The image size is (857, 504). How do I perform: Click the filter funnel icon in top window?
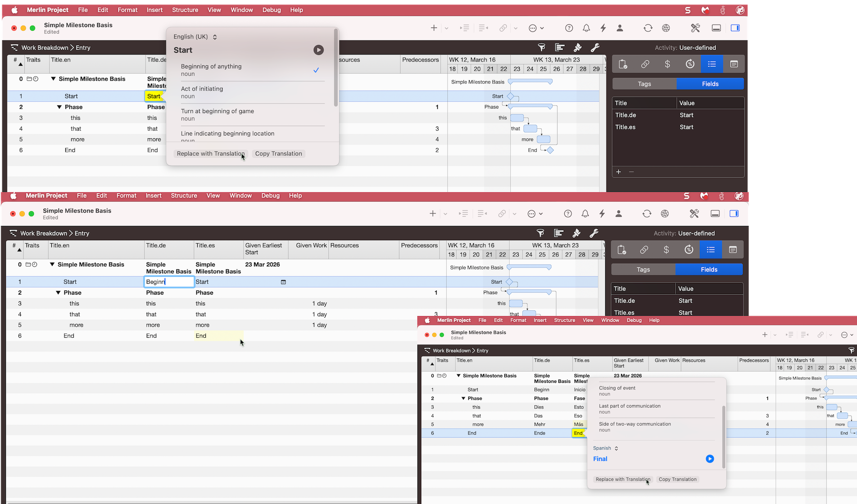point(542,47)
